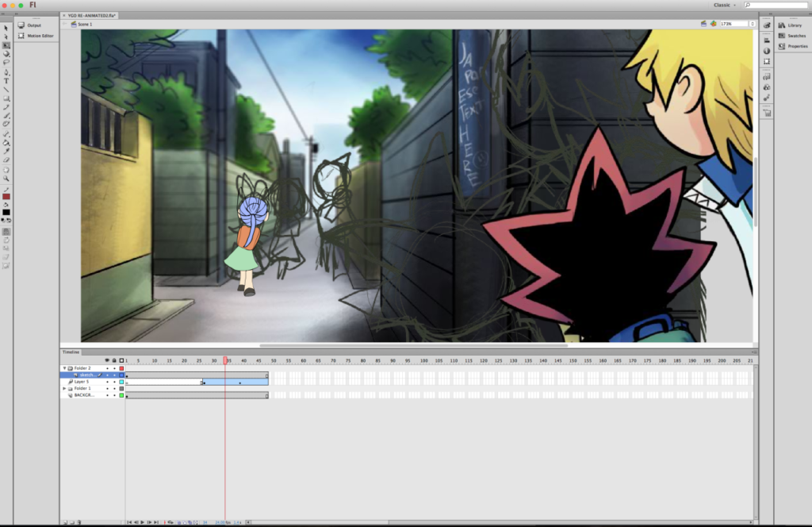The image size is (812, 527).
Task: Toggle visibility of Layer 5
Action: (107, 382)
